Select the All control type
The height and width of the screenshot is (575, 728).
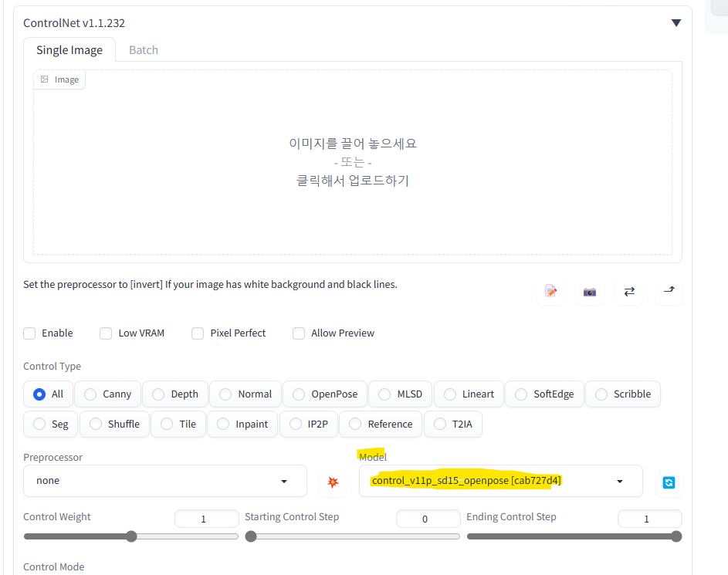click(x=49, y=394)
